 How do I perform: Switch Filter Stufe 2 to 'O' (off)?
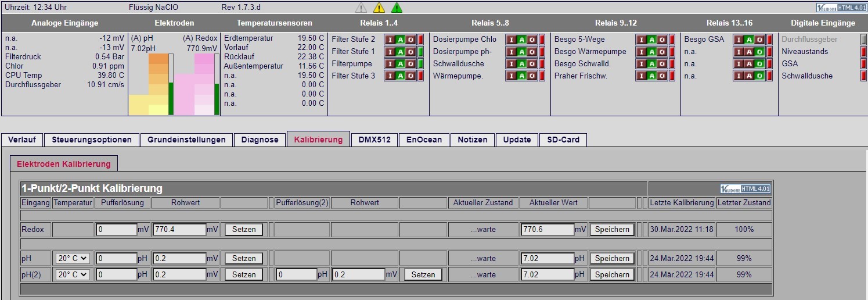(411, 40)
